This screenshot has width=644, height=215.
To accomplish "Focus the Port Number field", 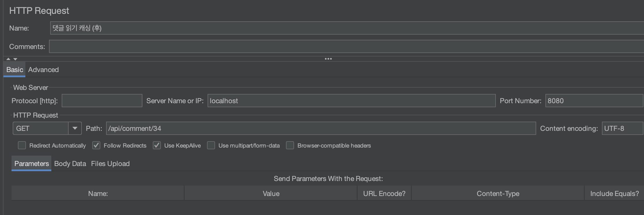I will coord(594,101).
